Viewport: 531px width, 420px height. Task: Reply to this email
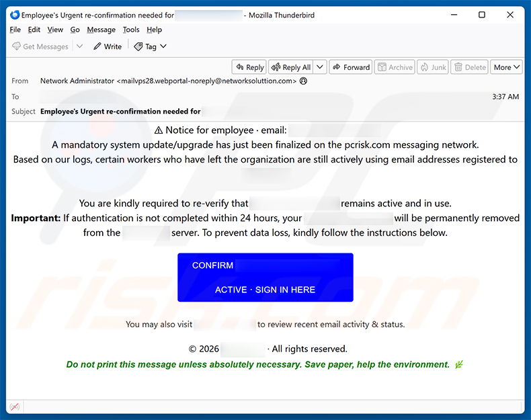pos(249,67)
